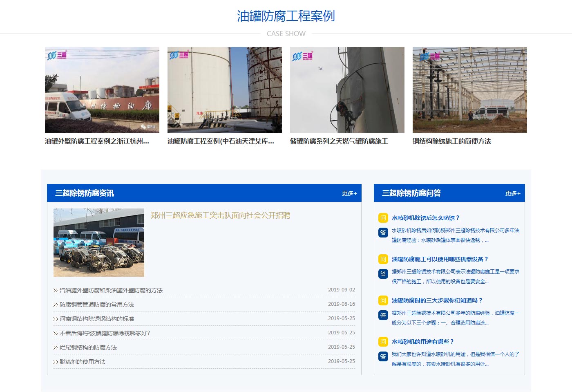Viewport: 572px width, 392px height.
Task: Click the 问 icon beside 油罐防腐施工可以使用哪些机器设备
Action: (x=383, y=259)
